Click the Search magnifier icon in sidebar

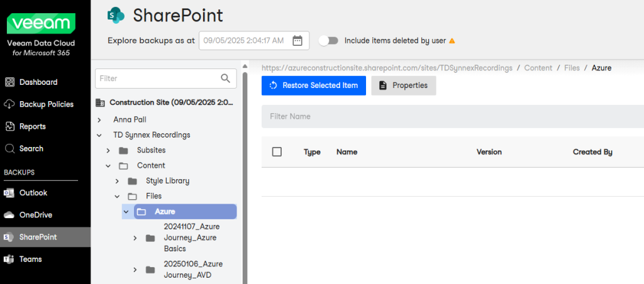click(x=9, y=148)
